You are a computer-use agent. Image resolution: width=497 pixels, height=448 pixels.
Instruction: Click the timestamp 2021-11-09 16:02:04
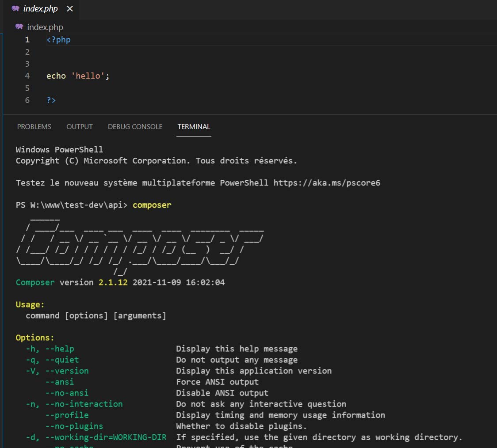(x=179, y=282)
